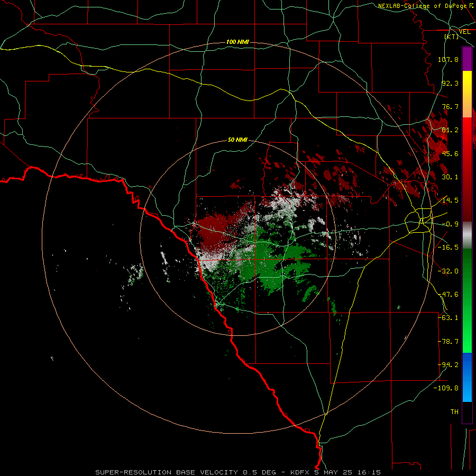Click the -32.0 legend value

448,271
